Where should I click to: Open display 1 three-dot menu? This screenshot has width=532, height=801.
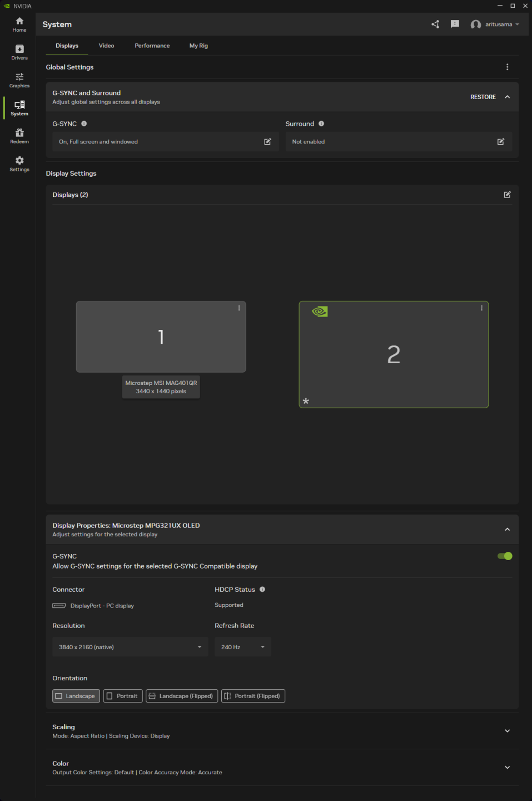point(239,308)
